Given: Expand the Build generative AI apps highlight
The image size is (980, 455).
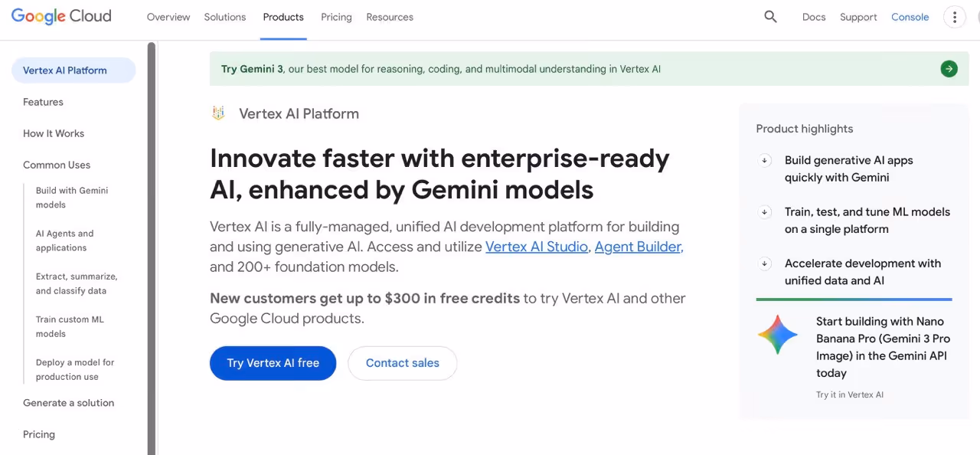Looking at the screenshot, I should coord(765,161).
